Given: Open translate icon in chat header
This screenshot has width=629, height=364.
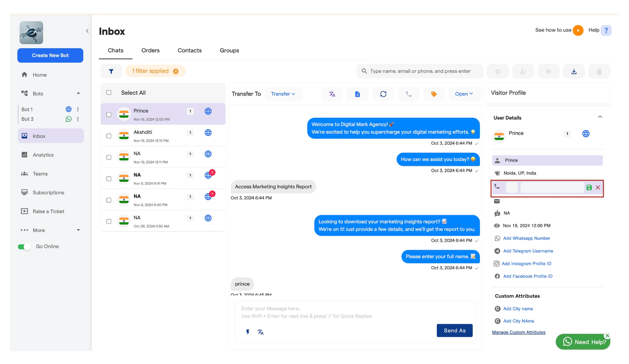Looking at the screenshot, I should pyautogui.click(x=332, y=94).
